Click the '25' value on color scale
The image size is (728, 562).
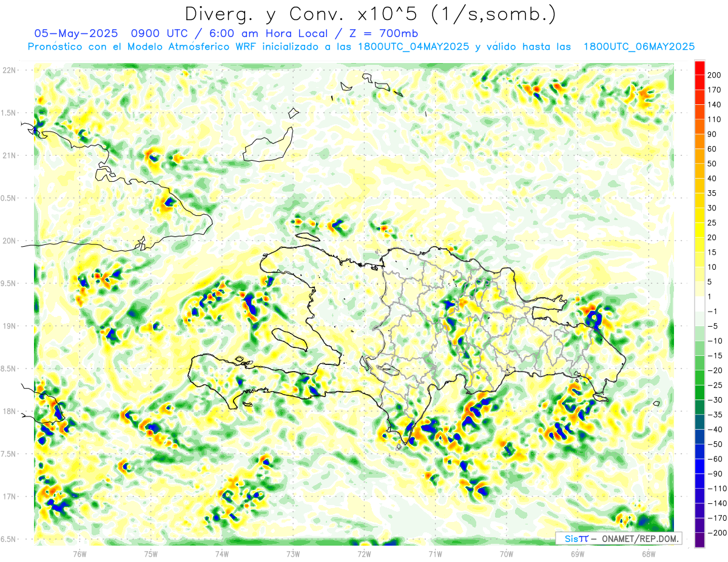pos(712,222)
